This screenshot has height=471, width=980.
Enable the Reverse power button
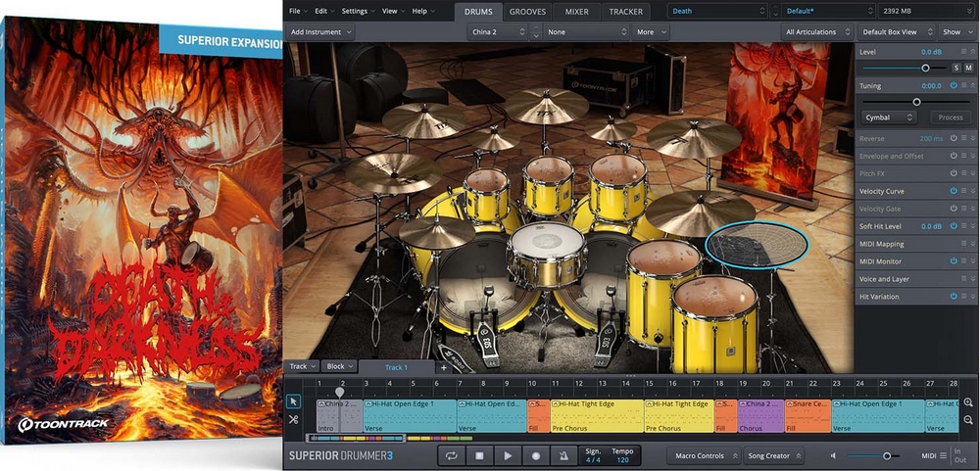pos(954,138)
